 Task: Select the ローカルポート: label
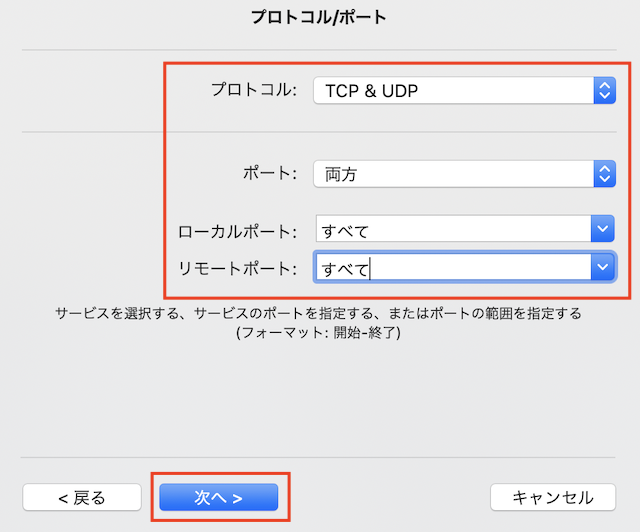(237, 232)
